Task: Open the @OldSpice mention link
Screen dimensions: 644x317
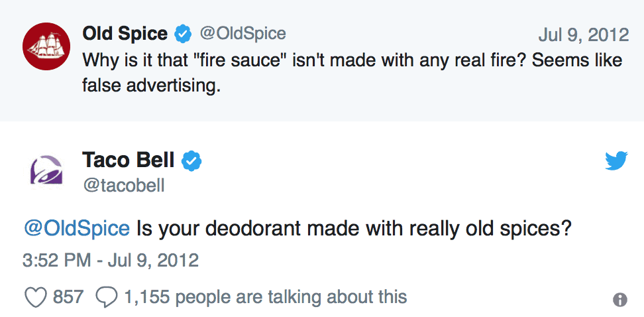Action: tap(76, 229)
